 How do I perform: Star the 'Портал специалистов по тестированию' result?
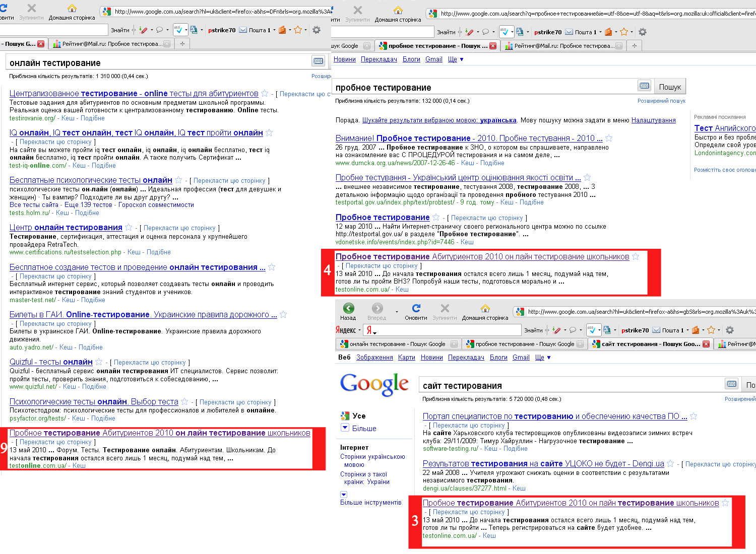pos(694,416)
